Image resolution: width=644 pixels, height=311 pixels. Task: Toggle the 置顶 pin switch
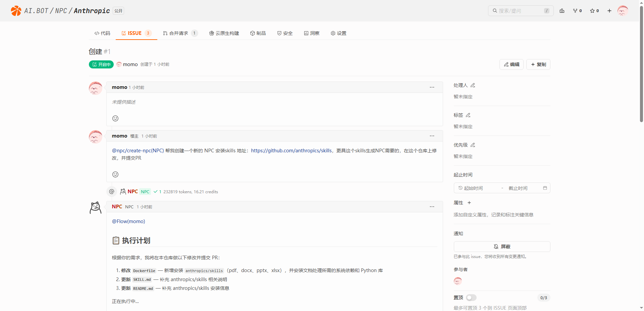(471, 298)
